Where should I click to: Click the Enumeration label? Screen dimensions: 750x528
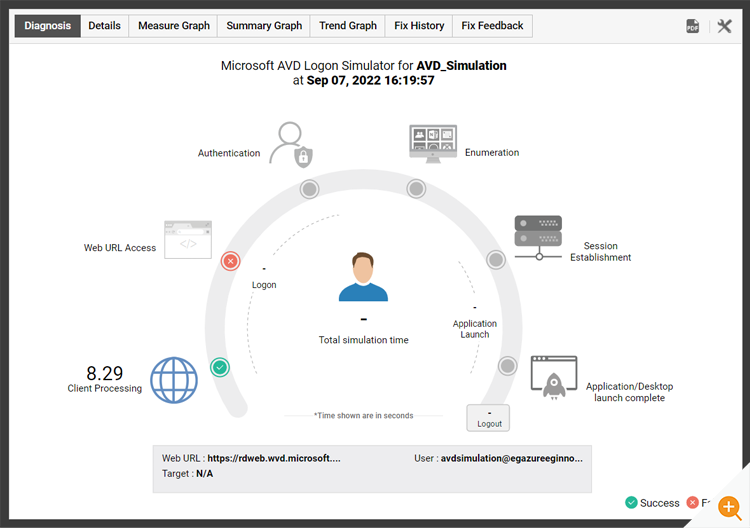click(x=492, y=153)
